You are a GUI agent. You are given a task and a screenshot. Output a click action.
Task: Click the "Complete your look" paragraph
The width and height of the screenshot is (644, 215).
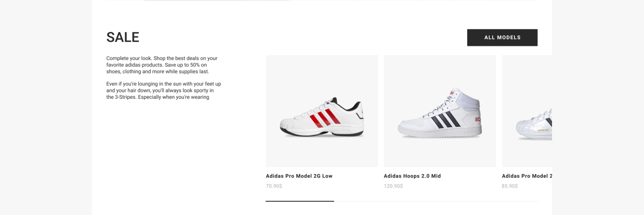[x=162, y=65]
